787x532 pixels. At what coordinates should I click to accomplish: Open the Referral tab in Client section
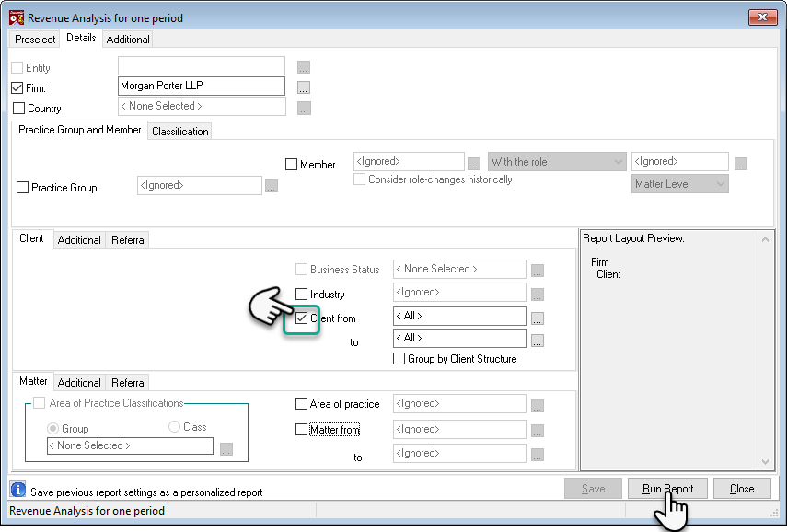point(129,240)
